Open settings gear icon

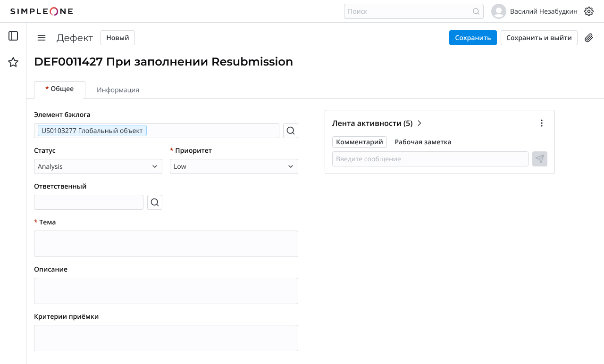pyautogui.click(x=588, y=11)
